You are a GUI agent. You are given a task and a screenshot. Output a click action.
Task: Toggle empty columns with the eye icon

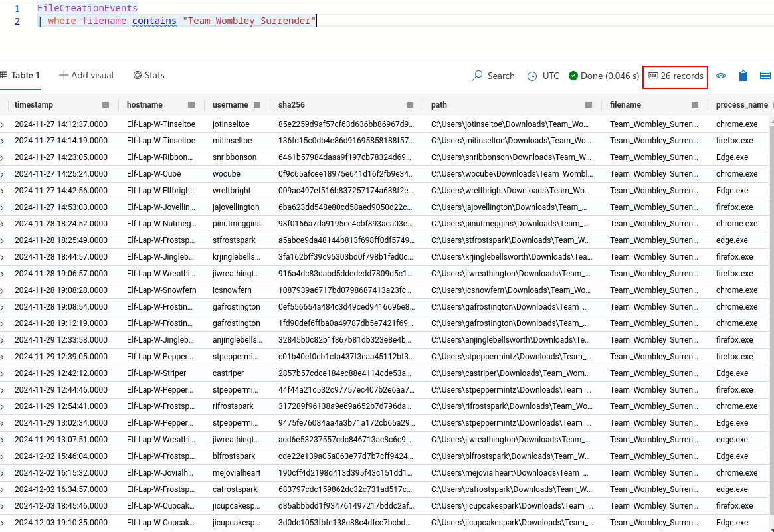pyautogui.click(x=721, y=76)
